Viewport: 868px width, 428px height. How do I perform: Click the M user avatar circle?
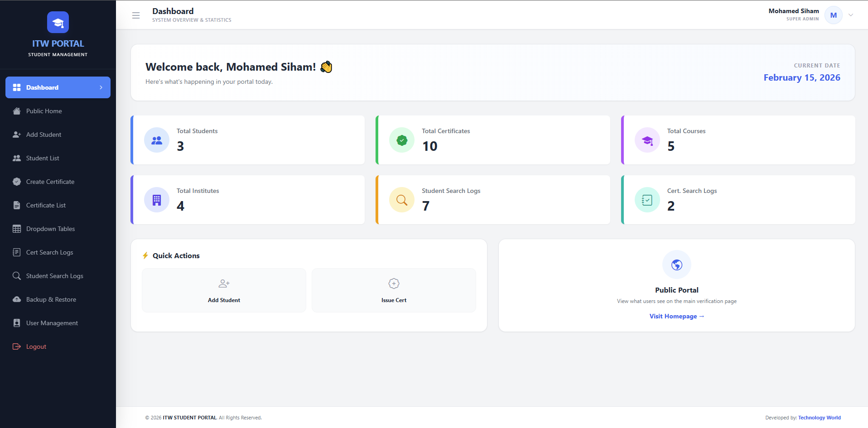[x=833, y=15]
